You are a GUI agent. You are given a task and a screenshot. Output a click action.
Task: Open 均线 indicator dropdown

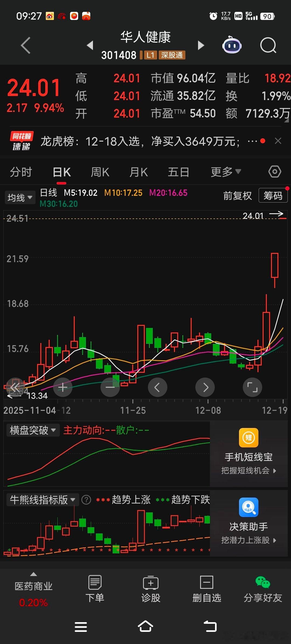(20, 197)
